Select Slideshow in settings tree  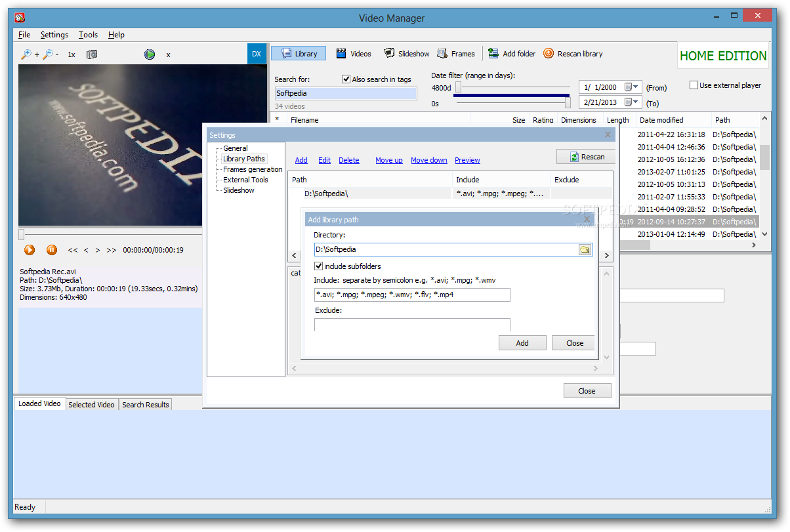click(238, 190)
